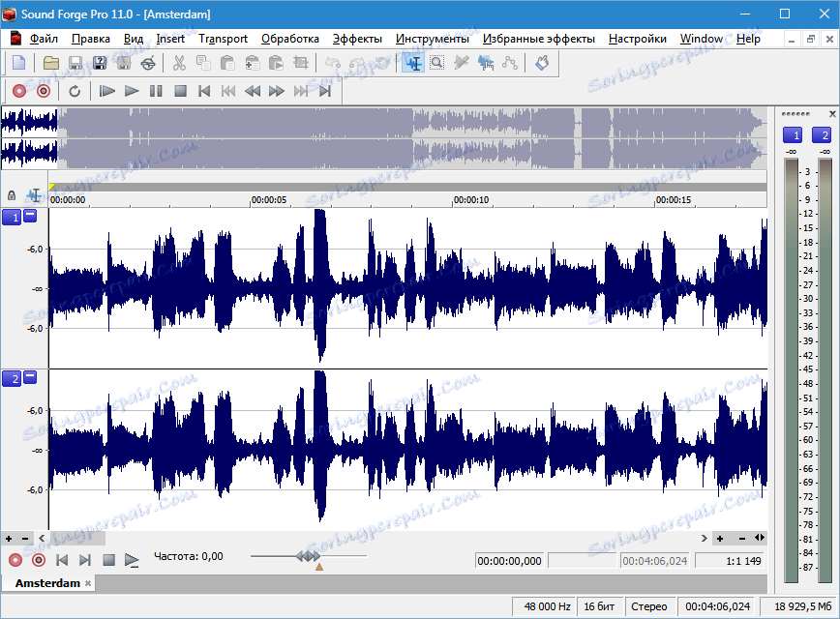Click the Open folder icon
The image size is (840, 619).
51,63
